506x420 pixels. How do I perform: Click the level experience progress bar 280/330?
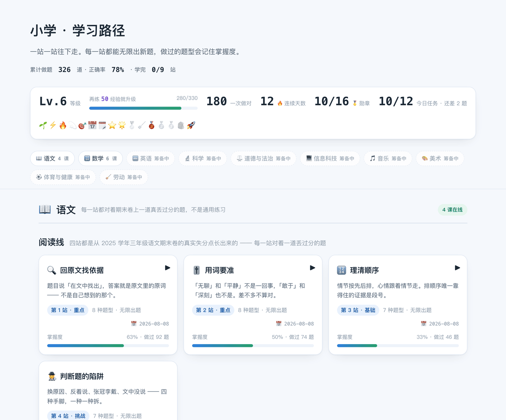click(x=143, y=108)
